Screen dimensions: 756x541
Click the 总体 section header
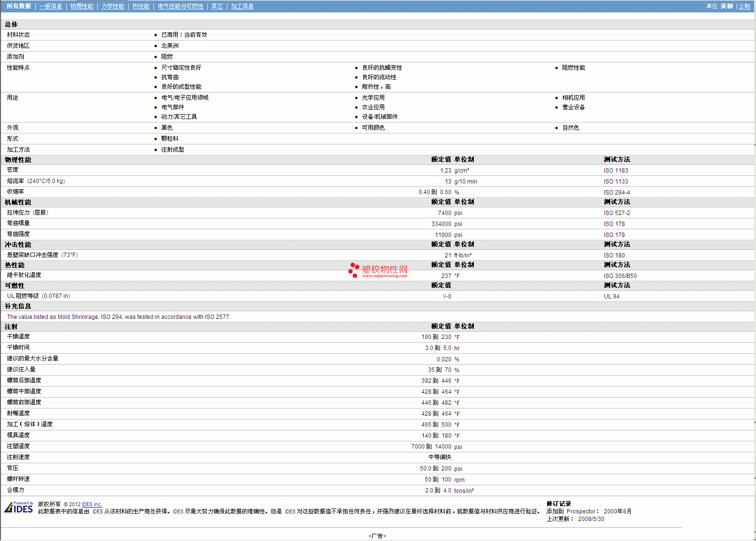coord(11,24)
